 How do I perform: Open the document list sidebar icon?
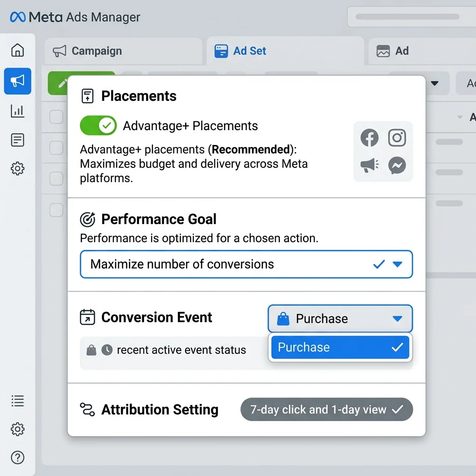point(18,140)
